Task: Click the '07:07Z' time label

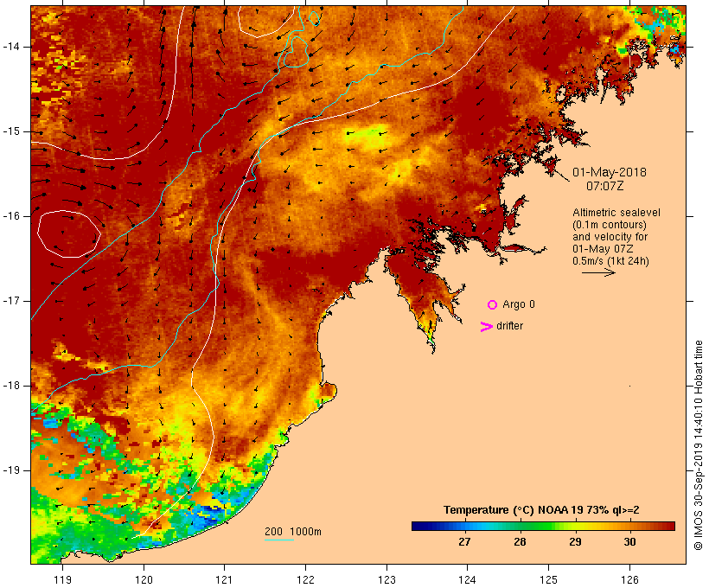Action: click(605, 186)
